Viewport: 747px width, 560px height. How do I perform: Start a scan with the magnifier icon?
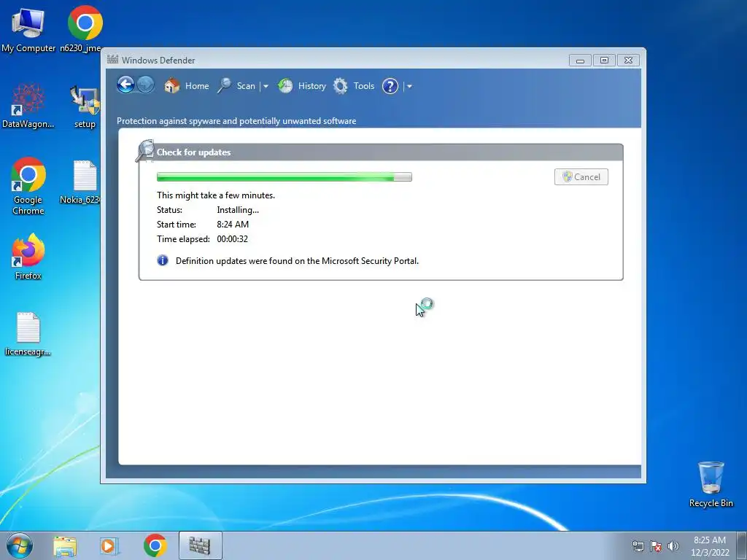(x=225, y=86)
